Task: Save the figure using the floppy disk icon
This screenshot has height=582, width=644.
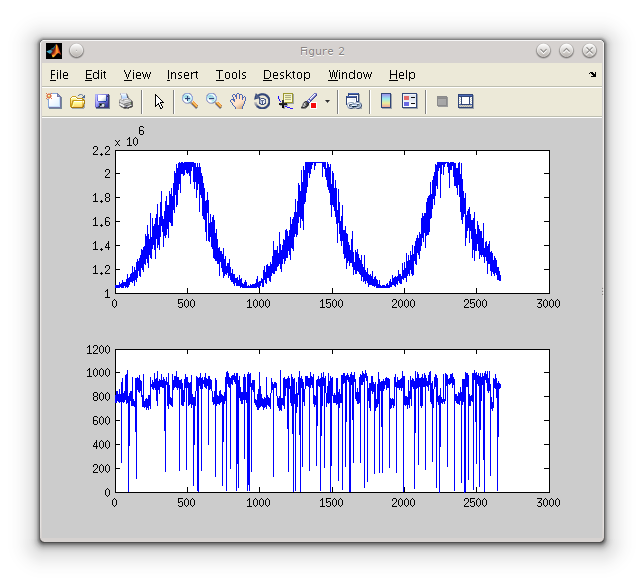Action: [x=102, y=101]
